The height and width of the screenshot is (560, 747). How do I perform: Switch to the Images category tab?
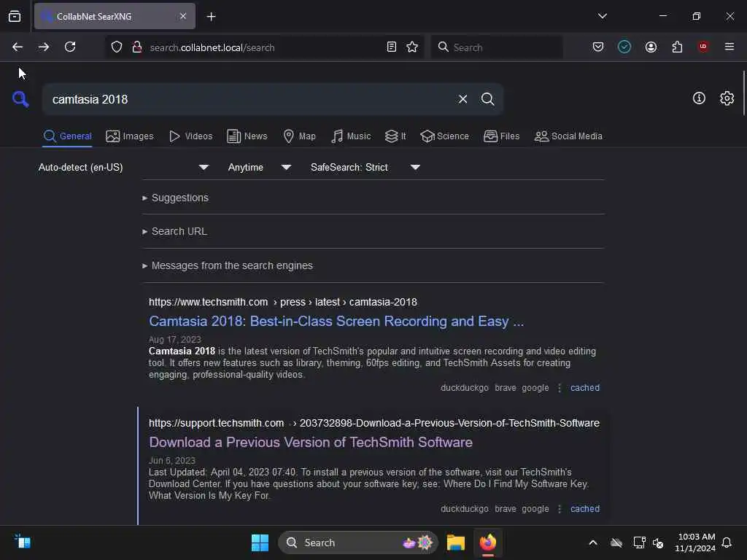[x=130, y=136]
